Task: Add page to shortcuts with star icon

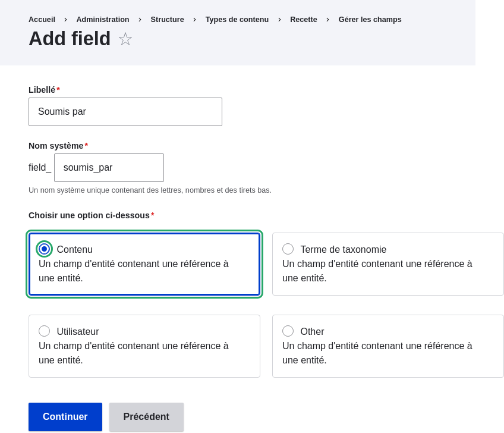Action: [x=125, y=39]
